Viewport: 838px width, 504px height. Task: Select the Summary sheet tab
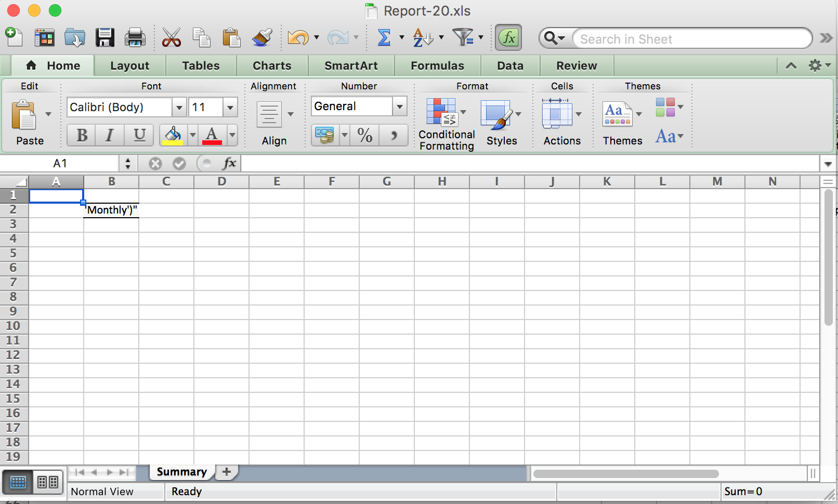click(181, 472)
